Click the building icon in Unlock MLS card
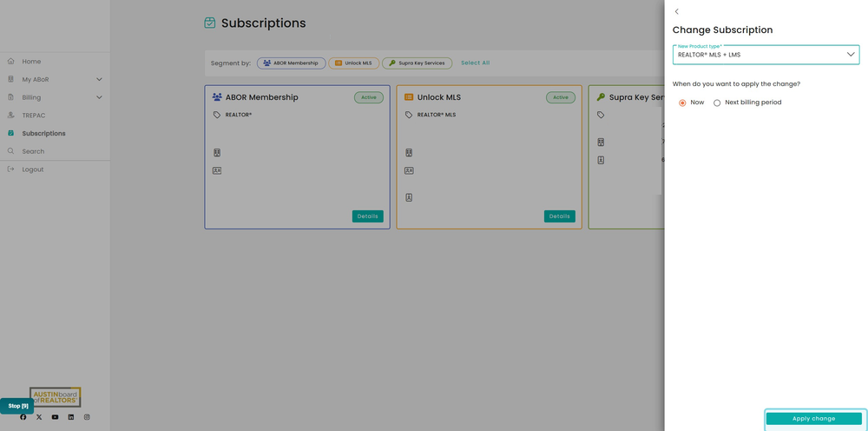 [409, 152]
